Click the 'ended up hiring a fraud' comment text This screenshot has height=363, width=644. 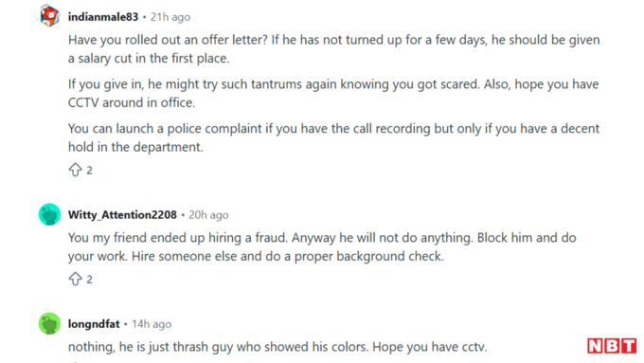tap(322, 246)
